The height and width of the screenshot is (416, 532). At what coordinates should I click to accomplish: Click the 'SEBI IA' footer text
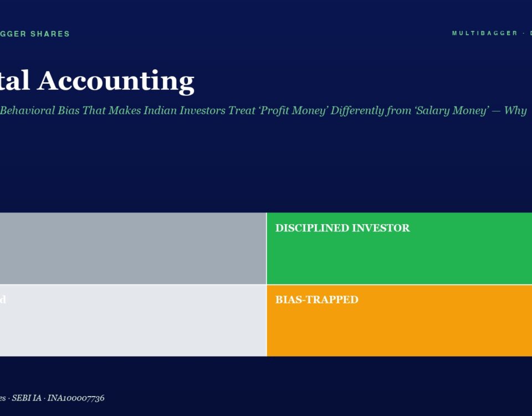(x=27, y=398)
